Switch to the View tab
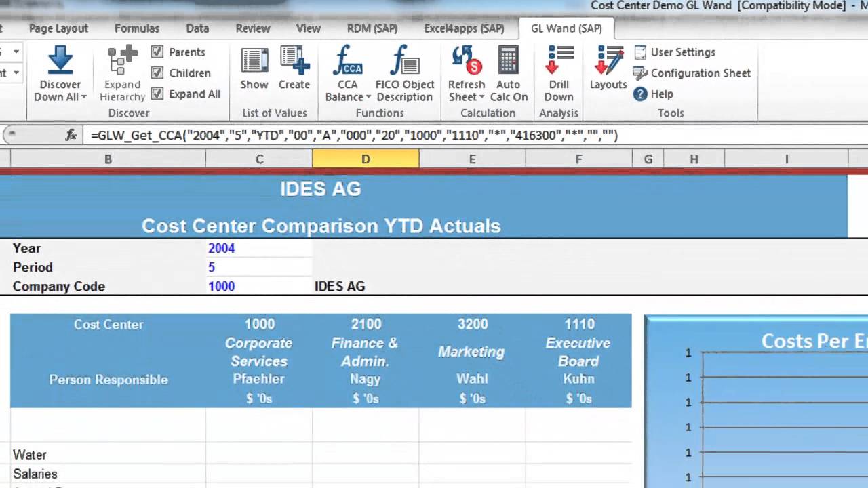868x488 pixels. [309, 28]
